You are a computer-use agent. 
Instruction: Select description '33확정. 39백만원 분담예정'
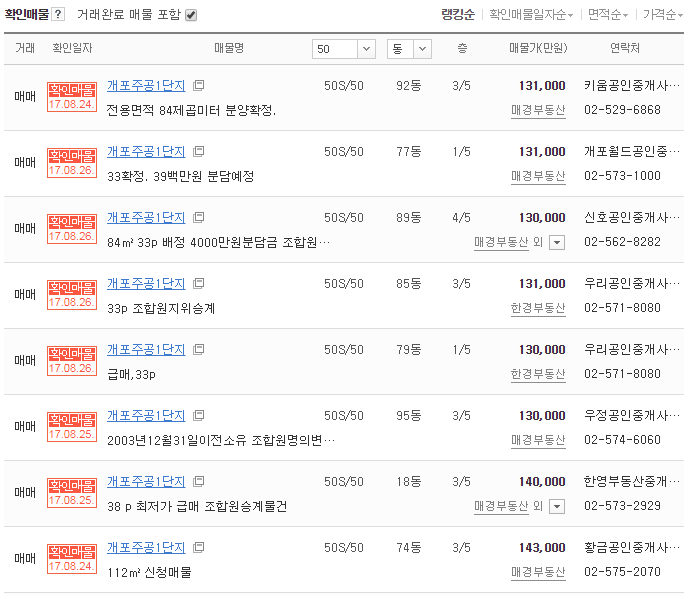point(181,176)
